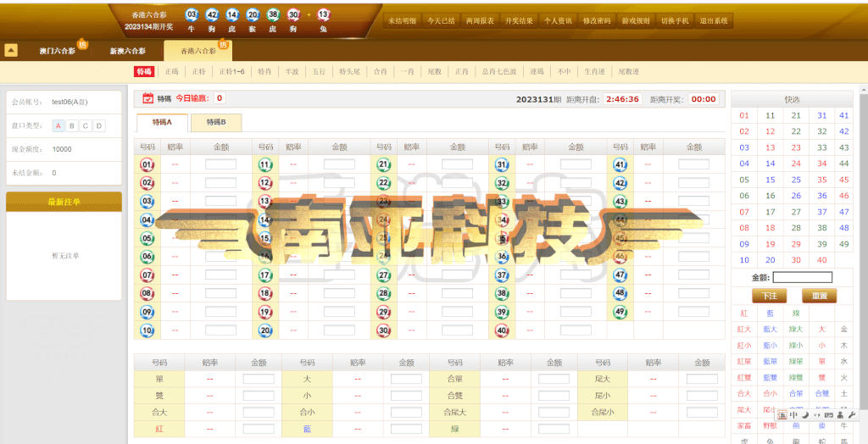
Task: Click number ball 07 in the betting table
Action: pos(147,275)
